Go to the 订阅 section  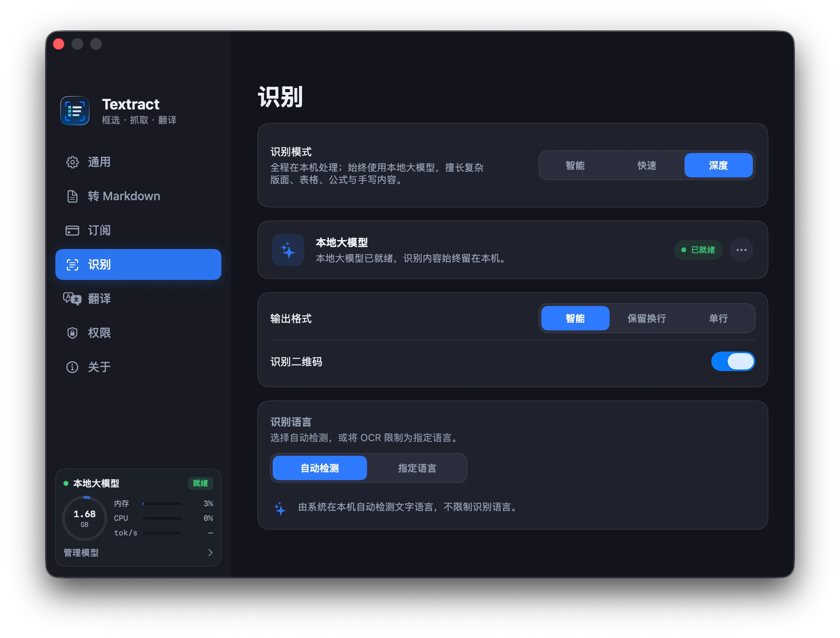(138, 230)
